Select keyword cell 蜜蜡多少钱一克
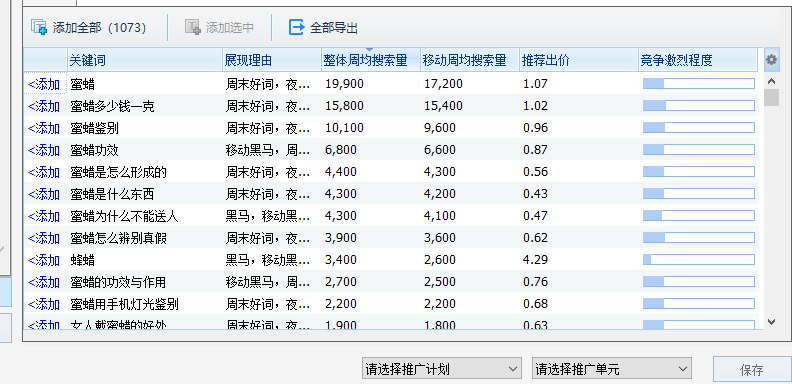Screen dimensions: 792x384 (x=113, y=106)
